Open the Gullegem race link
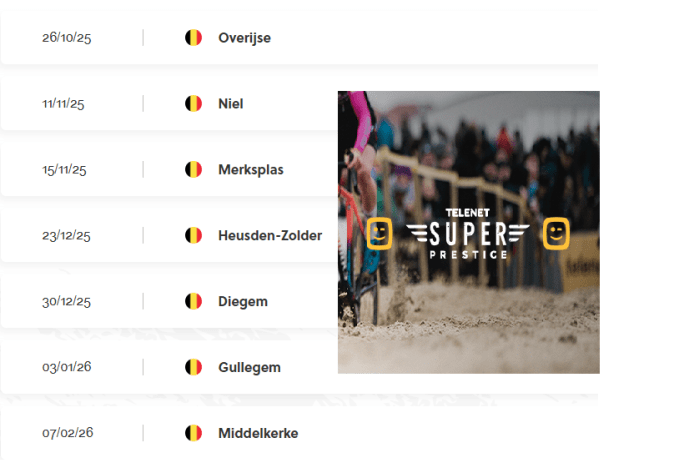 click(249, 367)
